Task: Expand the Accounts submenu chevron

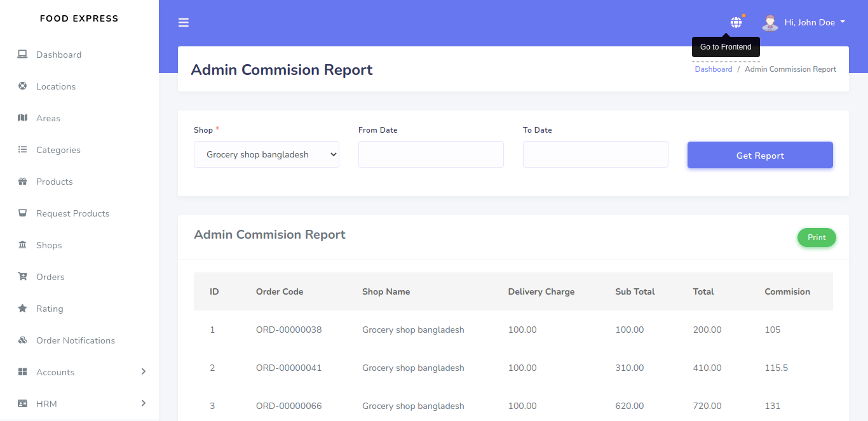Action: [x=144, y=371]
